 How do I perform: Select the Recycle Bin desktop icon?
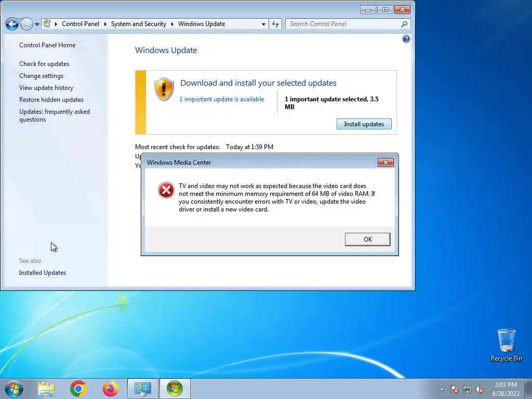[506, 345]
